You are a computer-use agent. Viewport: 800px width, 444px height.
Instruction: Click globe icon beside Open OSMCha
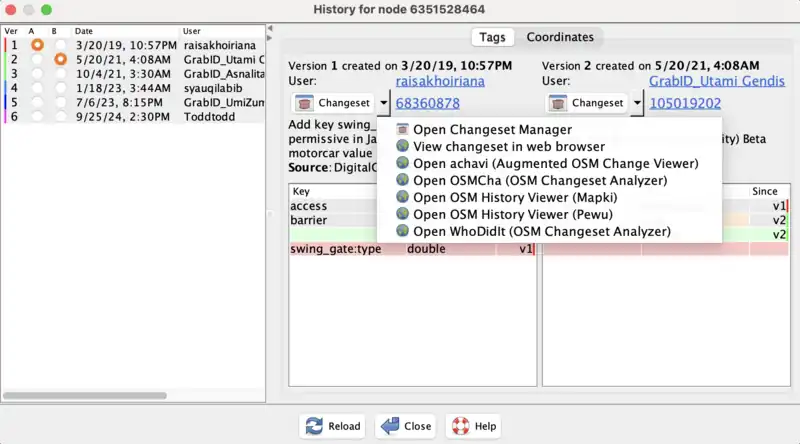[x=403, y=180]
